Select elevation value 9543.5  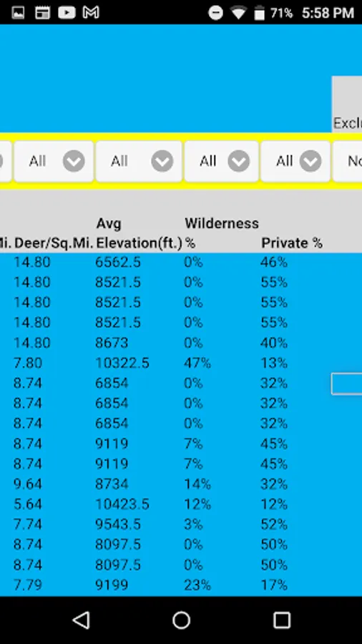pos(118,524)
